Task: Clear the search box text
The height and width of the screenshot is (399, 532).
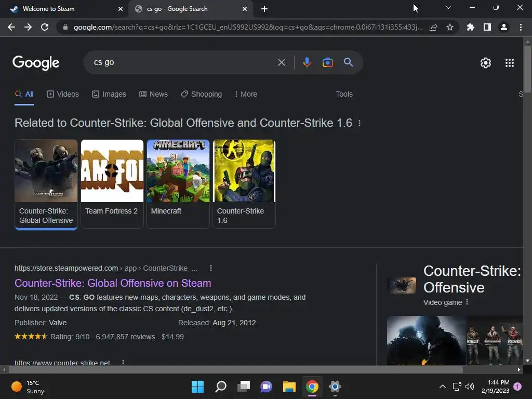Action: coord(282,62)
